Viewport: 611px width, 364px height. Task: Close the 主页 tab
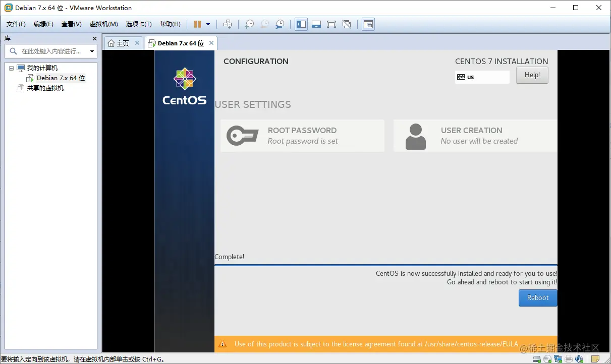point(137,43)
